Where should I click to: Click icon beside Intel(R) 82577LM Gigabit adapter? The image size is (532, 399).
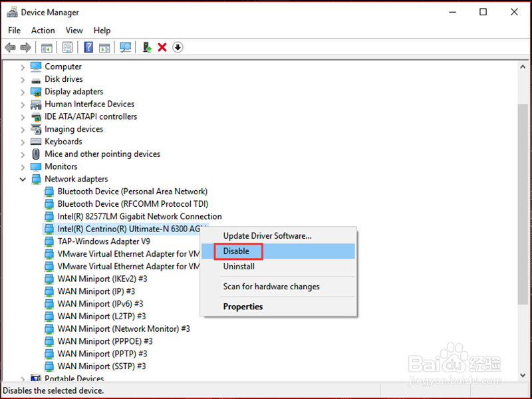49,217
